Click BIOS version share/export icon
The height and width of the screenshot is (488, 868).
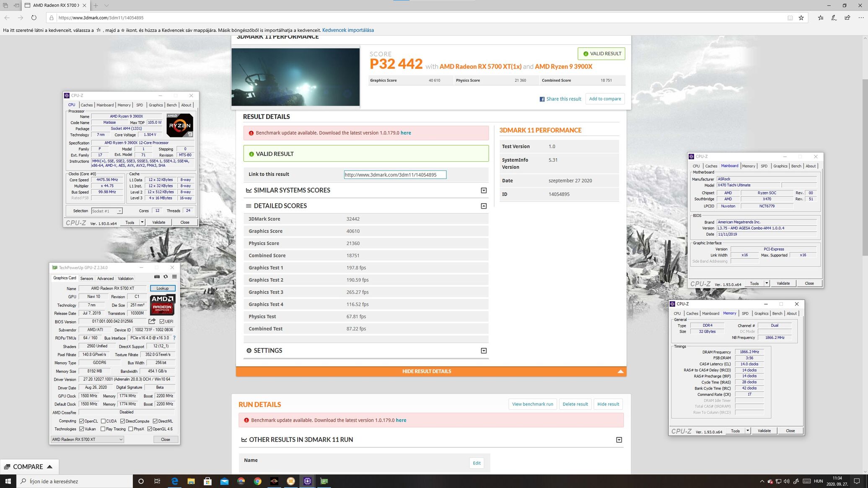152,321
